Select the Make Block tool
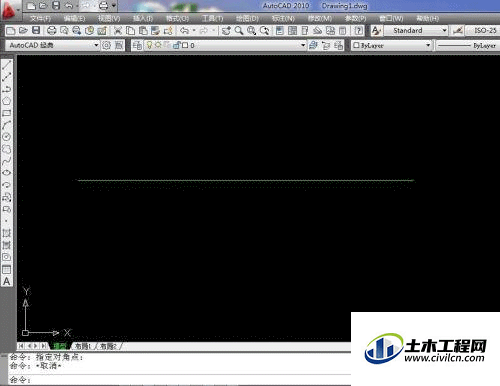Viewport: 500px width, 386px height. [x=7, y=209]
